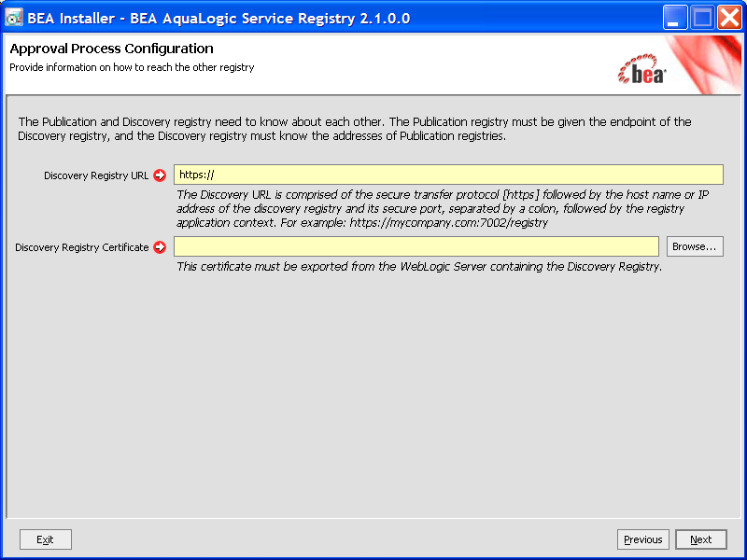Go to the Next installer step
This screenshot has width=747, height=560.
701,539
